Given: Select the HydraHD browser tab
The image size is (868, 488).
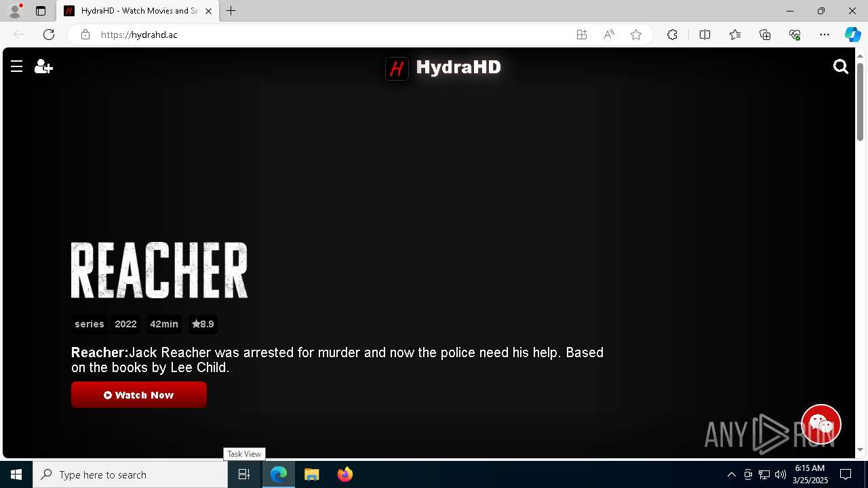Looking at the screenshot, I should [x=138, y=11].
